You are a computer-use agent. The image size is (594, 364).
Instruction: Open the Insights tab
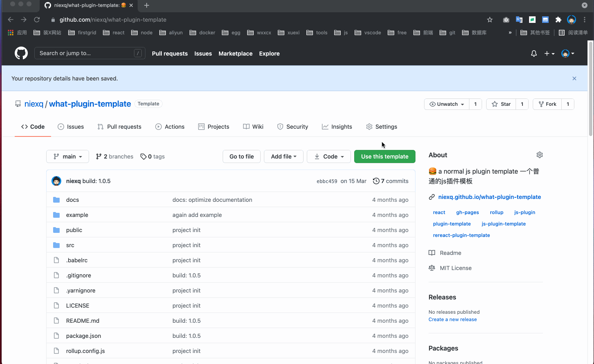tap(337, 127)
